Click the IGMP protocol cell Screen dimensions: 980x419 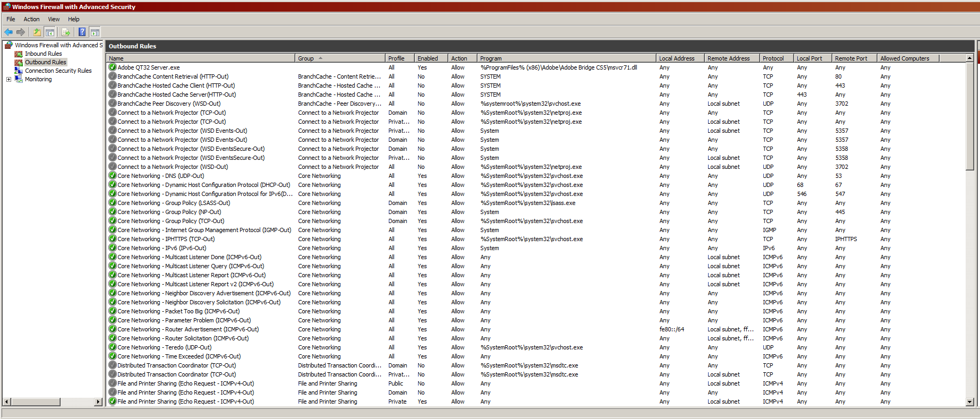coord(769,230)
